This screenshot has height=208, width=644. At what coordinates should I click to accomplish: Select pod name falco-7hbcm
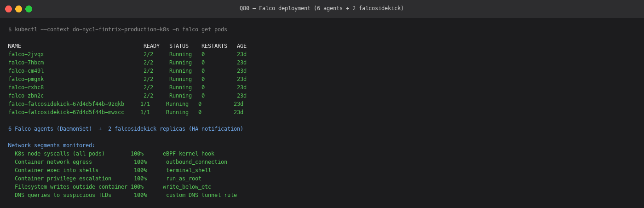[26, 63]
